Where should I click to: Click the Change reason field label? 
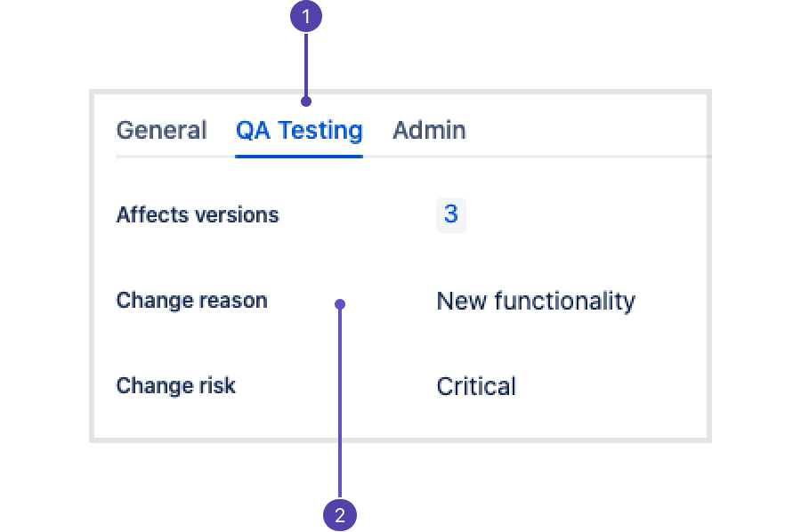(x=191, y=301)
